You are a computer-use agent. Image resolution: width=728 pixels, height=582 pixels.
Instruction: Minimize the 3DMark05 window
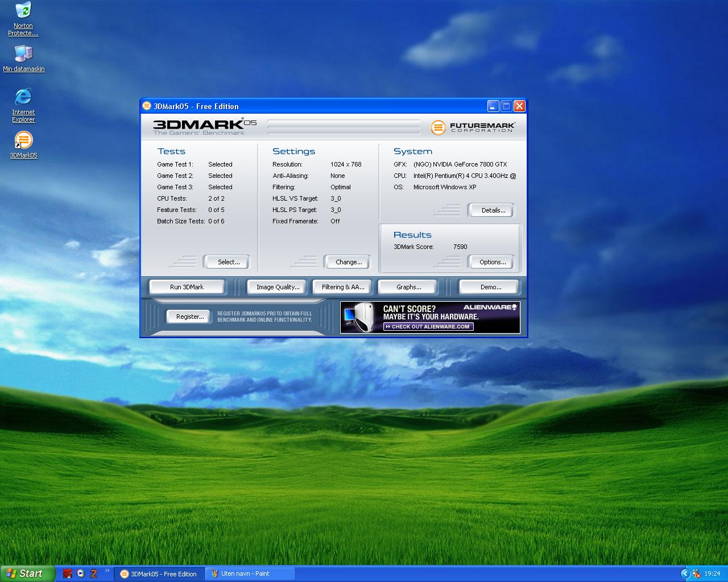click(x=493, y=106)
